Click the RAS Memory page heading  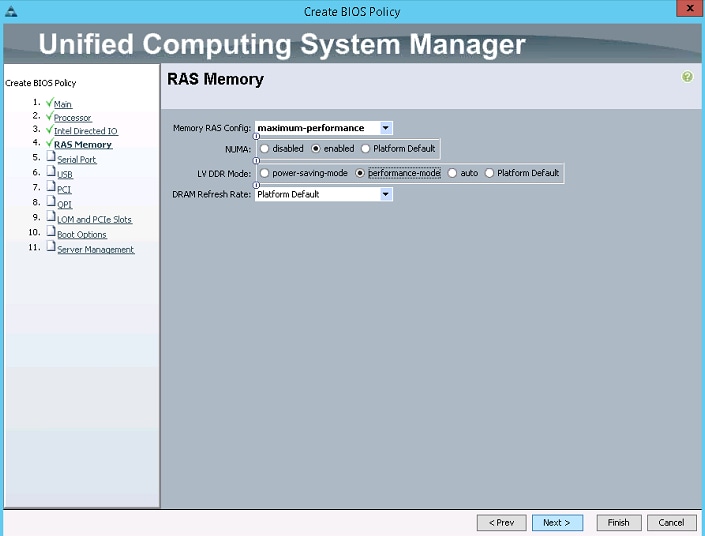(x=215, y=79)
